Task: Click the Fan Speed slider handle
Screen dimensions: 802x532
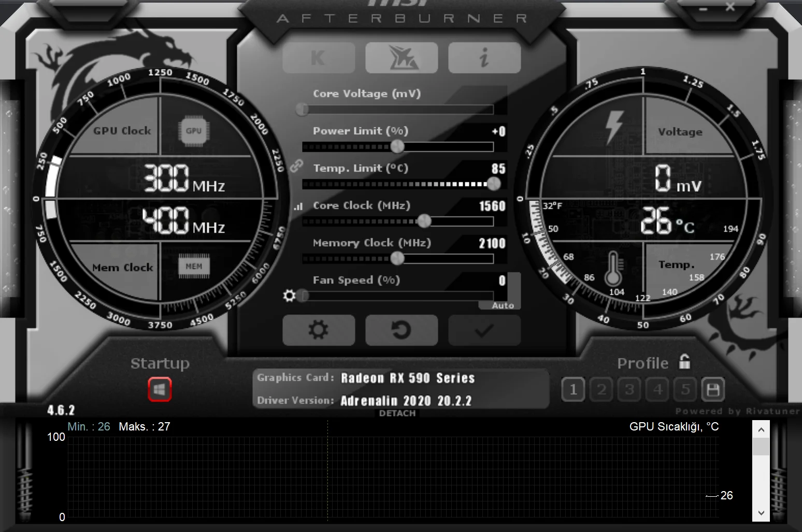Action: click(303, 295)
